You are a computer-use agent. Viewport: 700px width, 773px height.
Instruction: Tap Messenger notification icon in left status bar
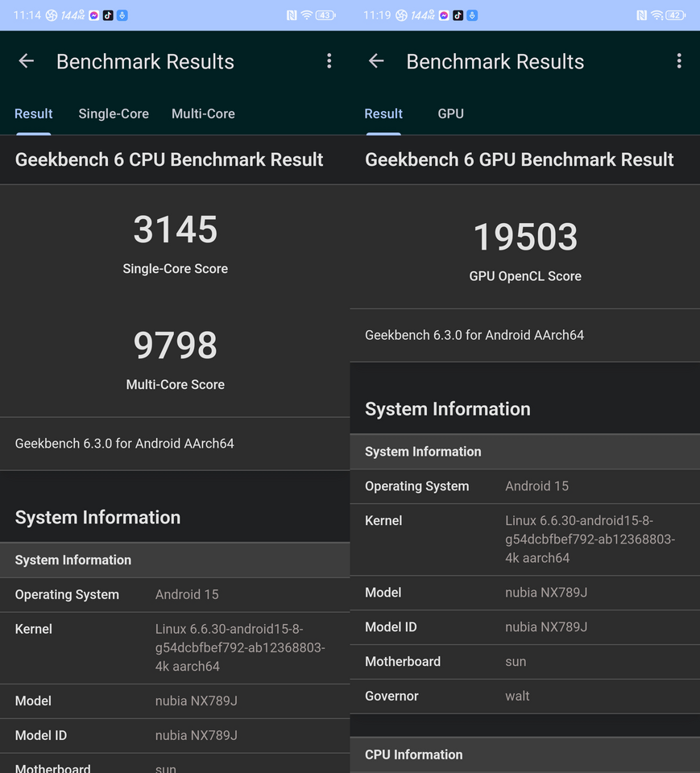coord(93,15)
